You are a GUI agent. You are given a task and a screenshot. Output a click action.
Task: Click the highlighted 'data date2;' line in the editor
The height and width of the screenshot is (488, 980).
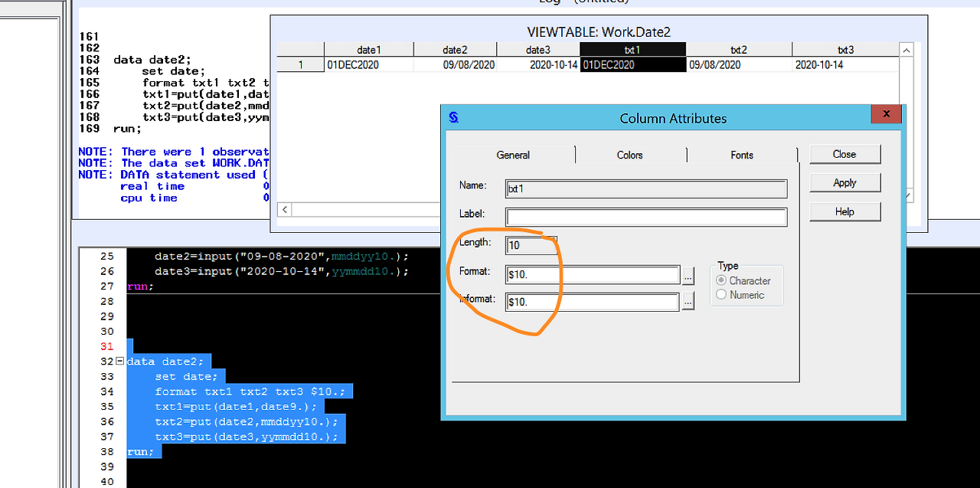pyautogui.click(x=163, y=361)
